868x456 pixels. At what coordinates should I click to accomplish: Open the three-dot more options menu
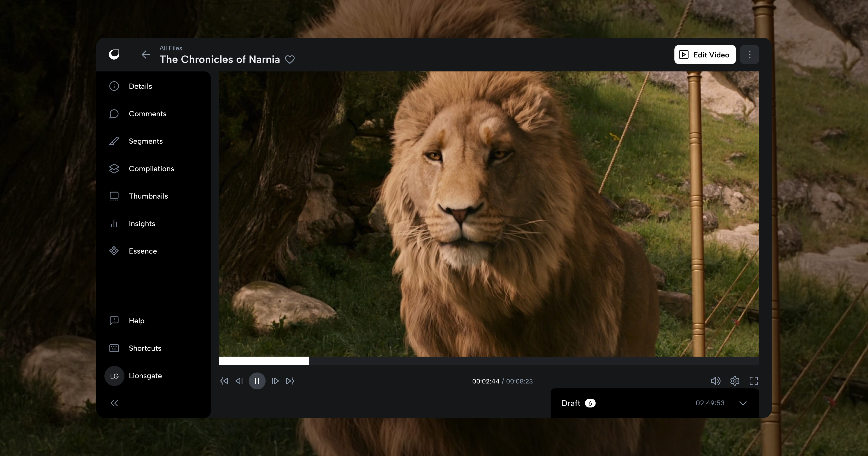click(x=749, y=54)
